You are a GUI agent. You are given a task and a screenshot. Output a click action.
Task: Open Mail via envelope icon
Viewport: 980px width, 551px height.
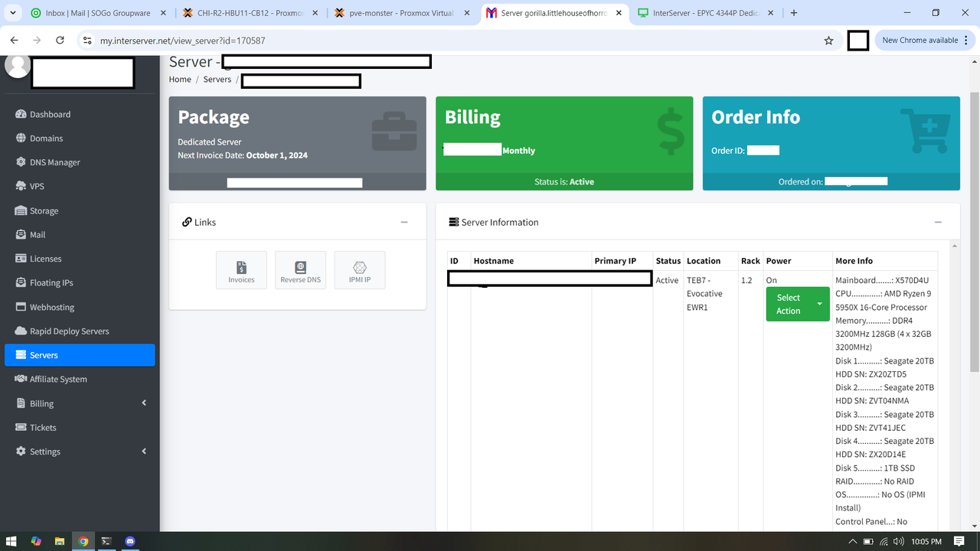coord(21,235)
